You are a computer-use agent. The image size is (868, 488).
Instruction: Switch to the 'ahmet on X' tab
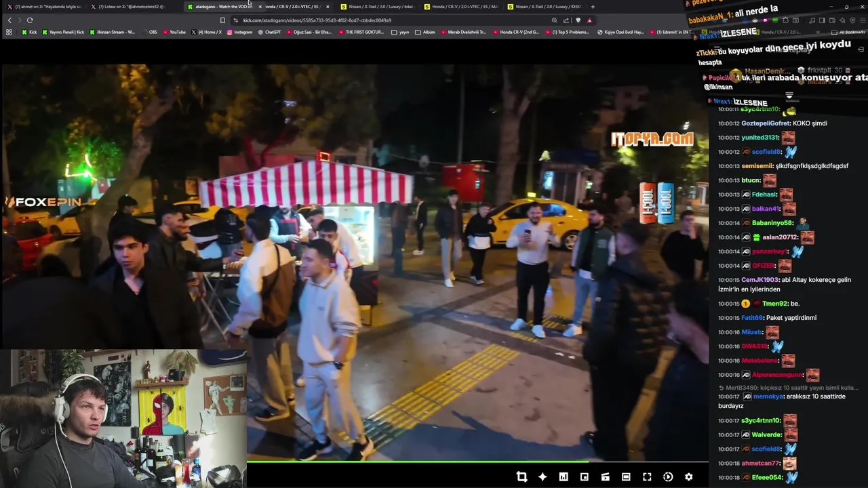click(45, 7)
